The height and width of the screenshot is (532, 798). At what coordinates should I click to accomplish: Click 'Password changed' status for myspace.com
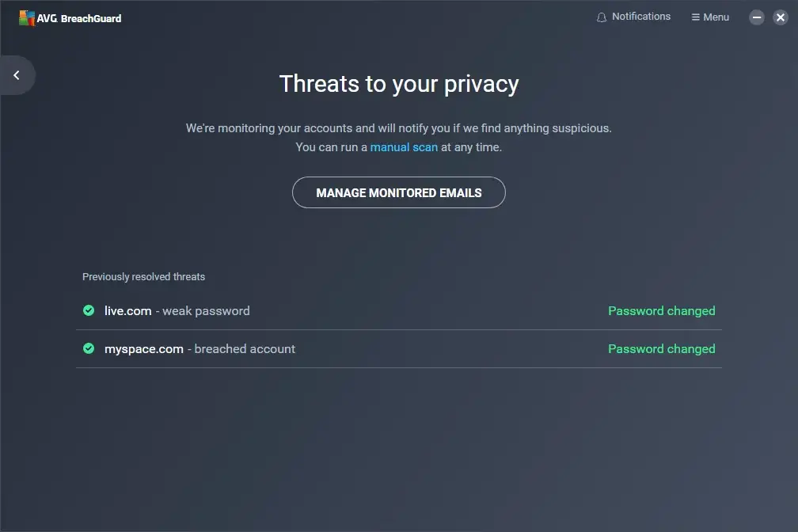click(661, 349)
